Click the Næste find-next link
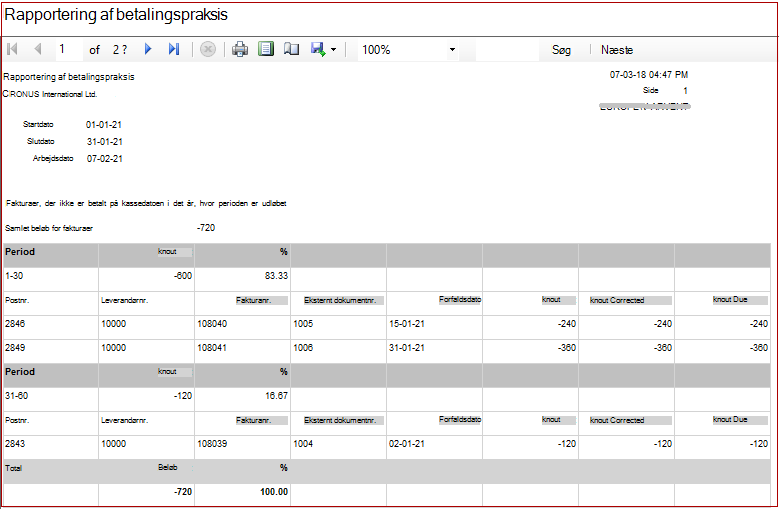The image size is (779, 509). (x=617, y=50)
